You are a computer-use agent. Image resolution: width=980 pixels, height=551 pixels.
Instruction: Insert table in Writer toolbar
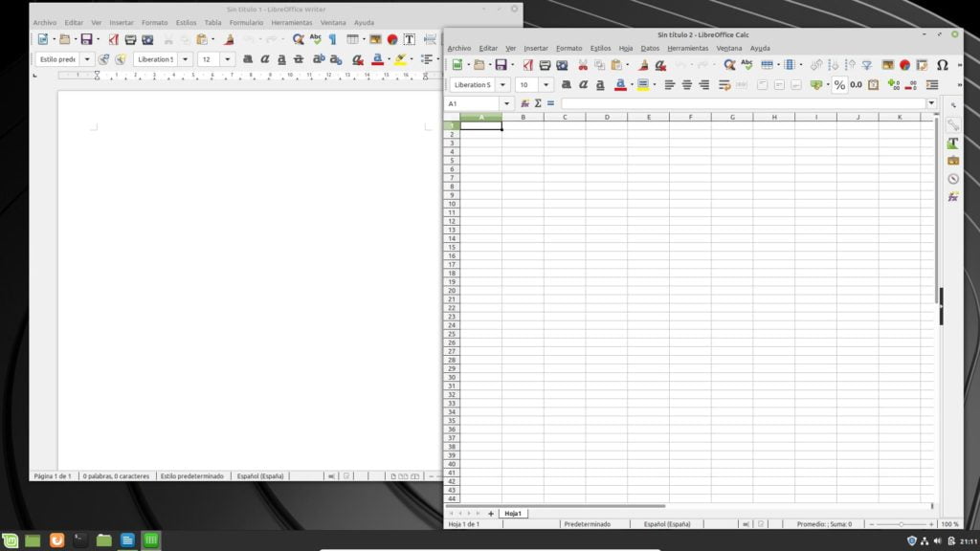(352, 39)
